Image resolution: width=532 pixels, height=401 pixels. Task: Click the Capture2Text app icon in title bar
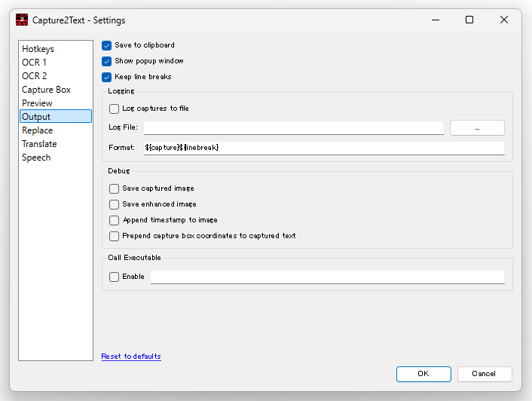[x=22, y=20]
